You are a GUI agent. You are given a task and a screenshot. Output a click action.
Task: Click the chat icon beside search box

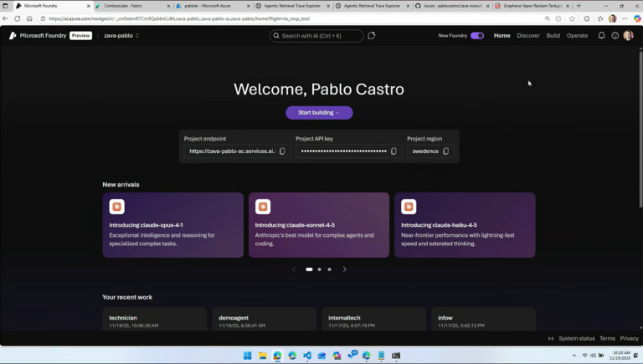pyautogui.click(x=372, y=36)
